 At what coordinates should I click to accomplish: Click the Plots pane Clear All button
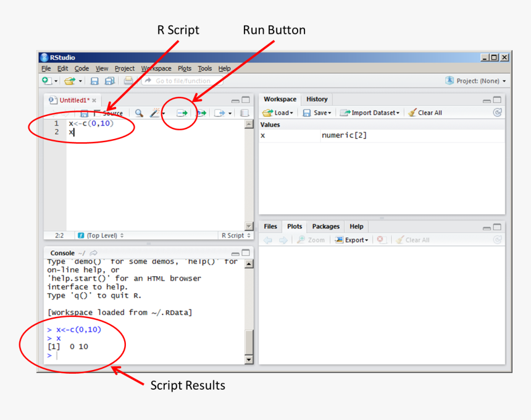coord(412,240)
